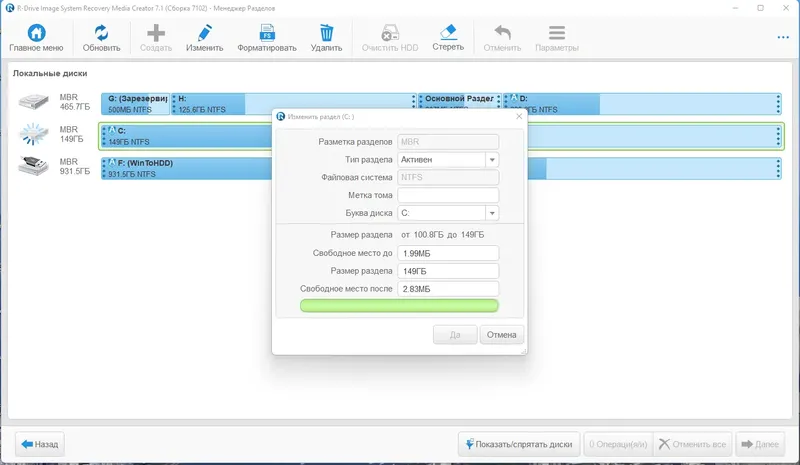Screen dimensions: 800x465
Task: Click the Свободное место до field
Action: [448, 253]
